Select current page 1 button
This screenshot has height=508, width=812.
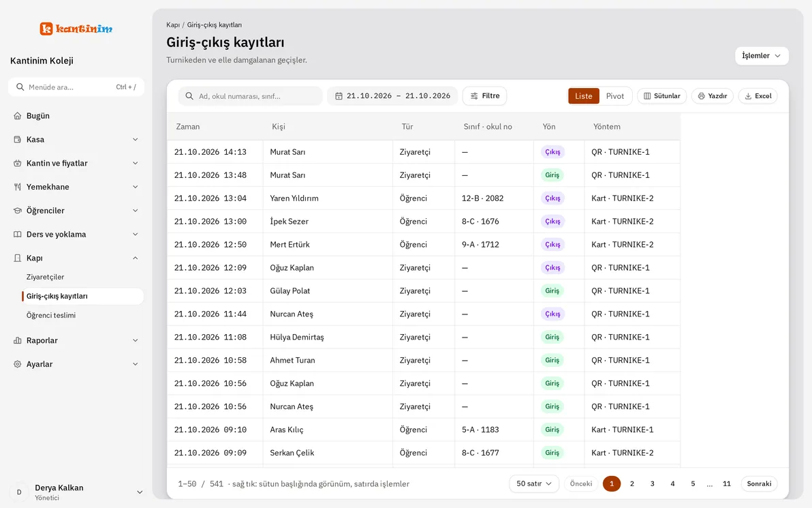pos(612,483)
